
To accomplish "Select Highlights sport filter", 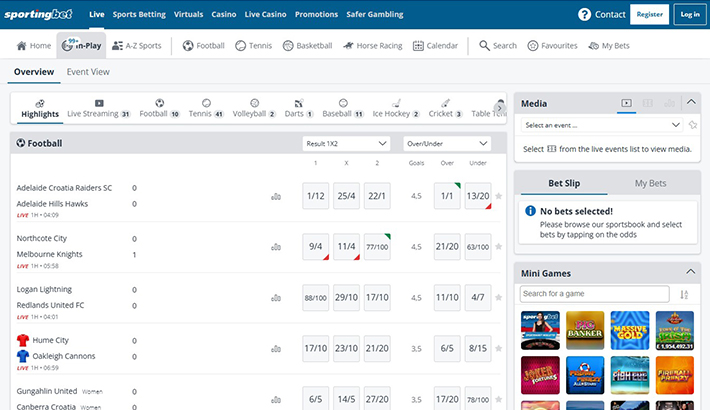I will (x=40, y=109).
